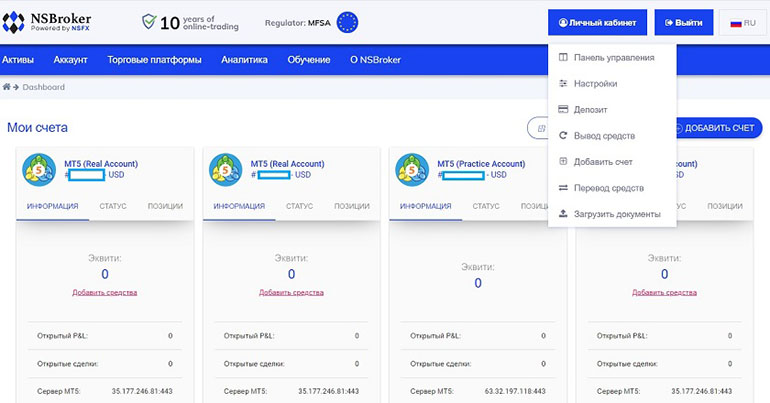Viewport: 770px width, 403px height.
Task: Click Добавить средства in fourth account card
Action: pos(664,293)
